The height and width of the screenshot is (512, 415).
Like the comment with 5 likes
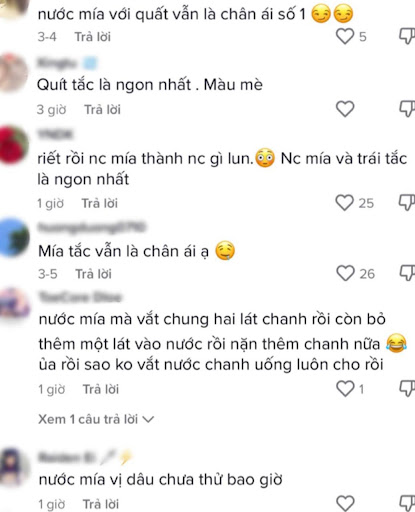tap(345, 36)
